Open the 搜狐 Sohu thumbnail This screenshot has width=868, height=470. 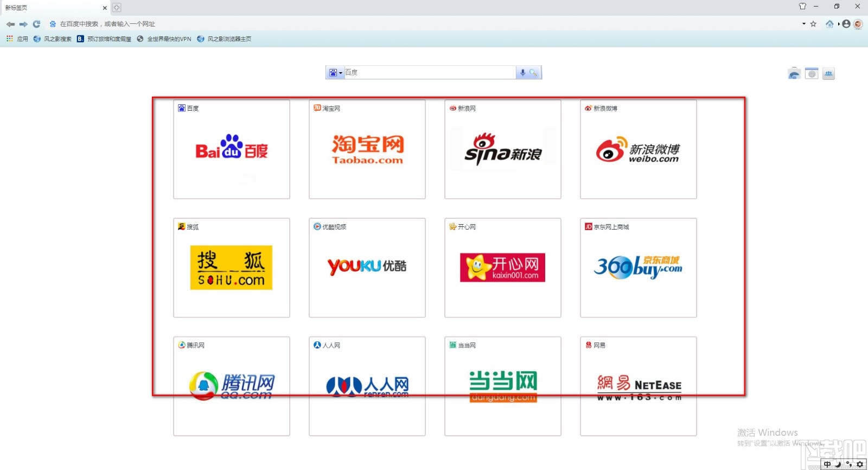pyautogui.click(x=232, y=268)
